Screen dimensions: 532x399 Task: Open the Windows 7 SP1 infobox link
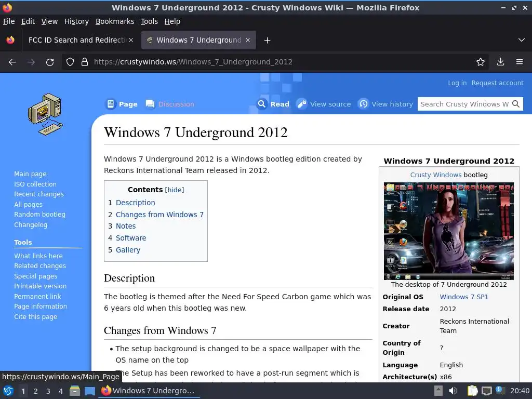[x=464, y=297]
